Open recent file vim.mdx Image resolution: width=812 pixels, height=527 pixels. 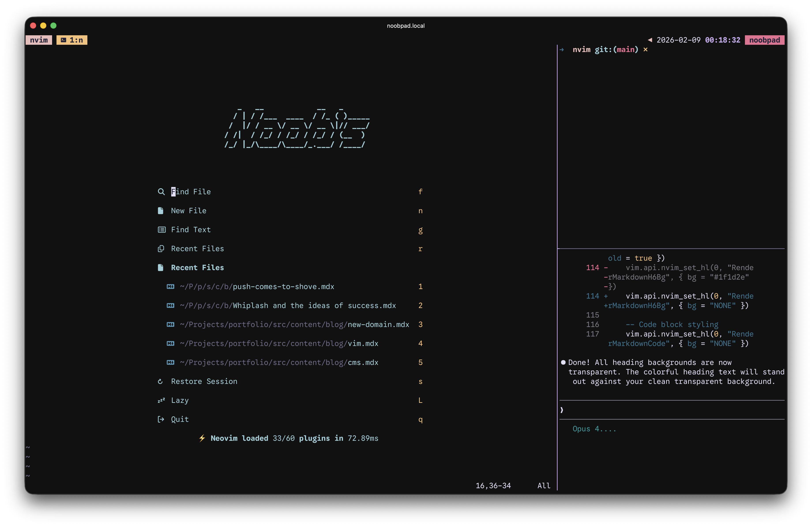pos(363,344)
